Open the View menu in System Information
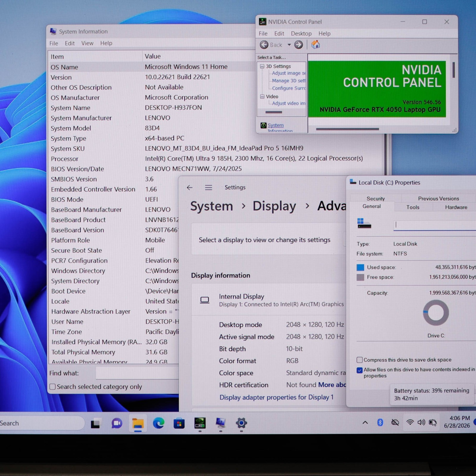Image resolution: width=476 pixels, height=476 pixels. 87,43
